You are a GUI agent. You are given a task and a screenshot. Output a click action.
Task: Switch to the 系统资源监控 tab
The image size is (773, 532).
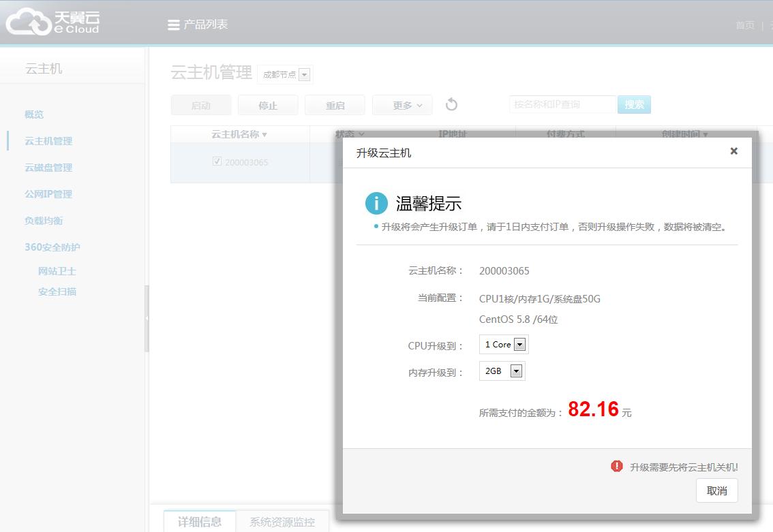(x=282, y=522)
